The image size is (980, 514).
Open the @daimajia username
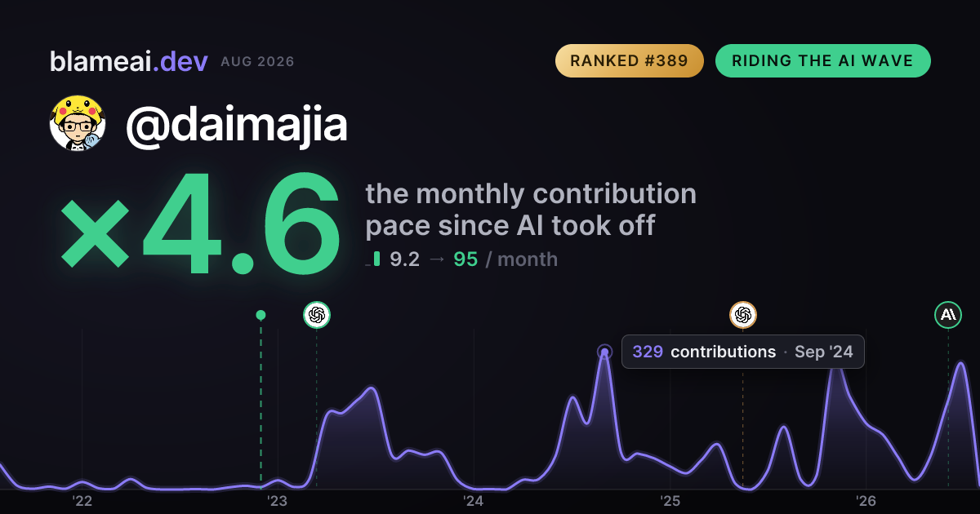pos(236,124)
